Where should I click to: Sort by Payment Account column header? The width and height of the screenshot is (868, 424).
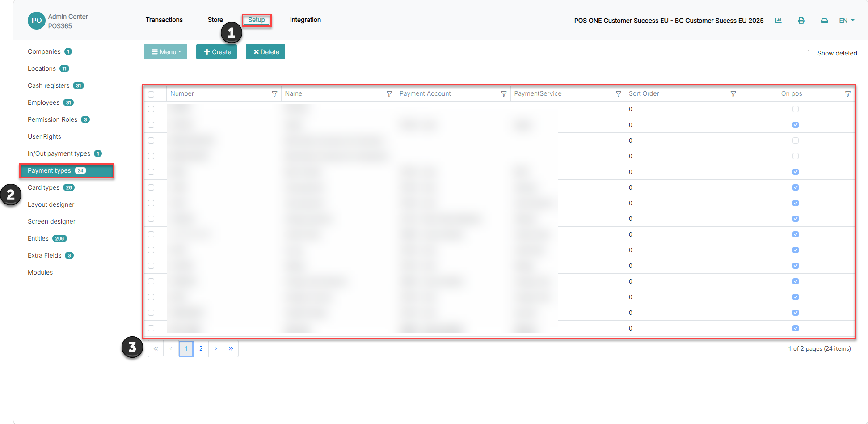point(425,93)
